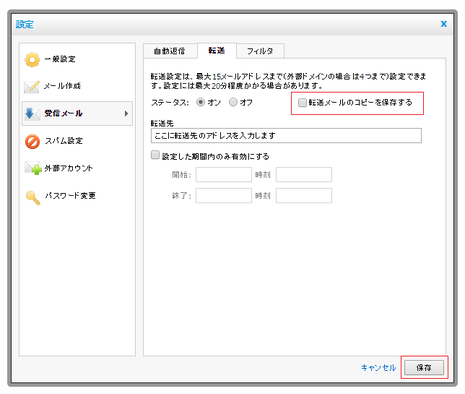Expand the 受信メール submenu arrow

coord(126,114)
